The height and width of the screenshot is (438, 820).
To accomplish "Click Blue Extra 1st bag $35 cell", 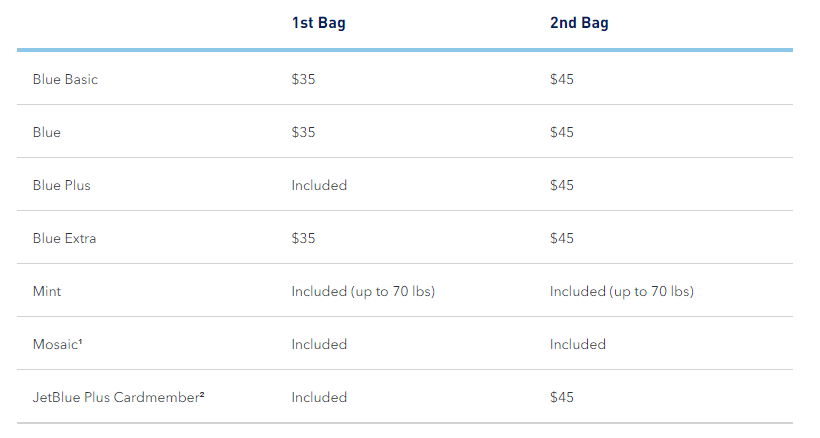I will point(304,238).
